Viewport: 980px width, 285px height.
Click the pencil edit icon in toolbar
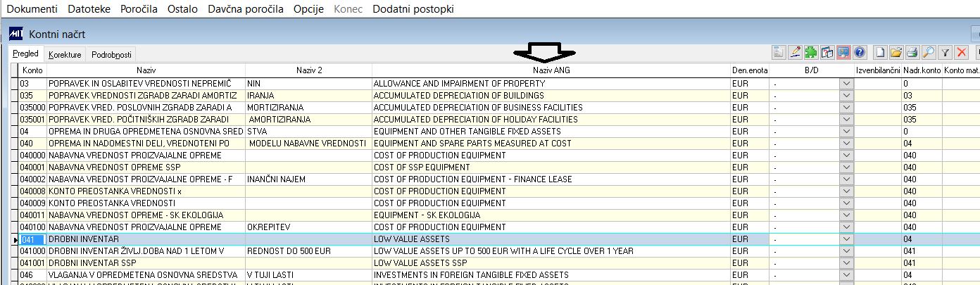(x=796, y=52)
